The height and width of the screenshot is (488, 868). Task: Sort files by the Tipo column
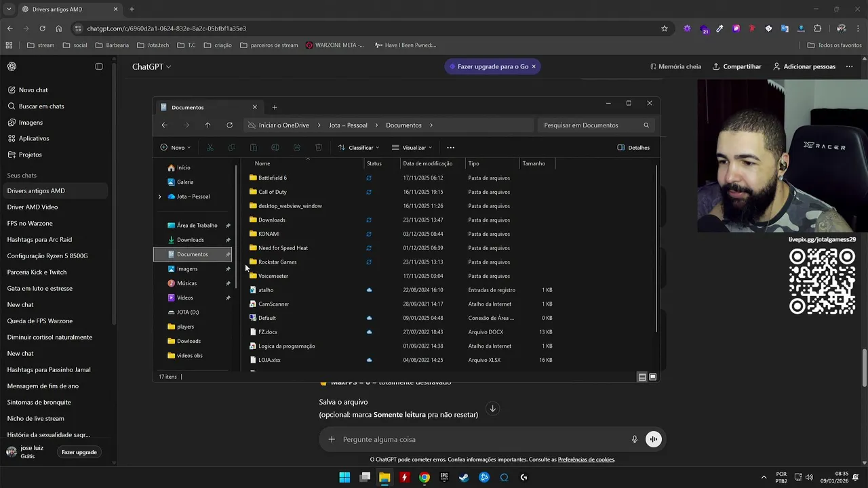[473, 163]
